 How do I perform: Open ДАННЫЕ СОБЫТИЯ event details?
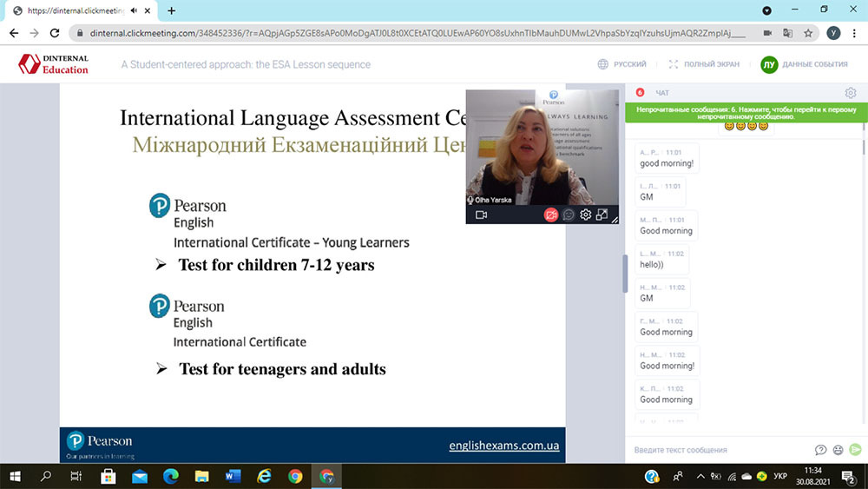click(x=814, y=64)
